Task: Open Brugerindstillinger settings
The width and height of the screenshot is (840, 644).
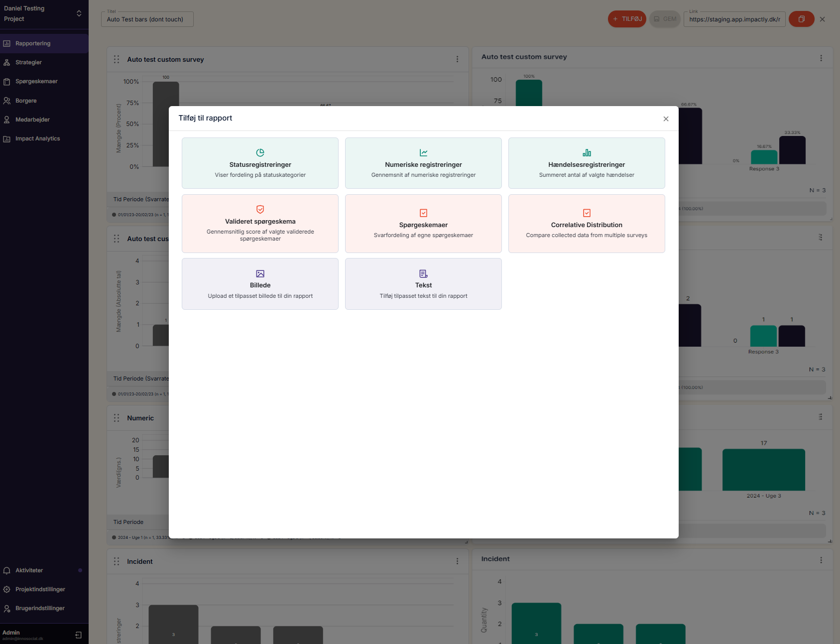Action: tap(44, 608)
